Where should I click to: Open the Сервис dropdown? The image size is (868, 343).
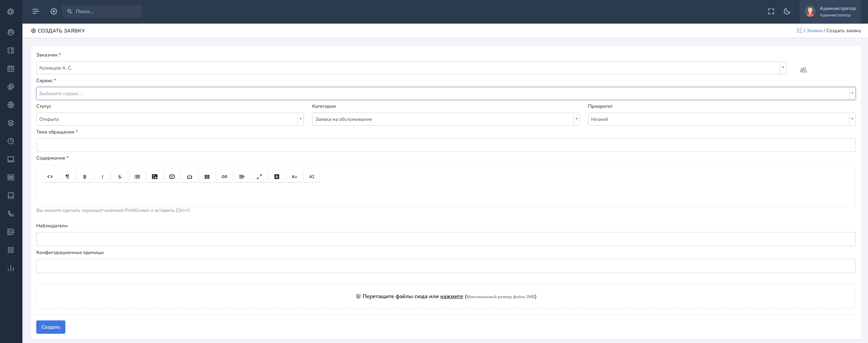point(445,93)
